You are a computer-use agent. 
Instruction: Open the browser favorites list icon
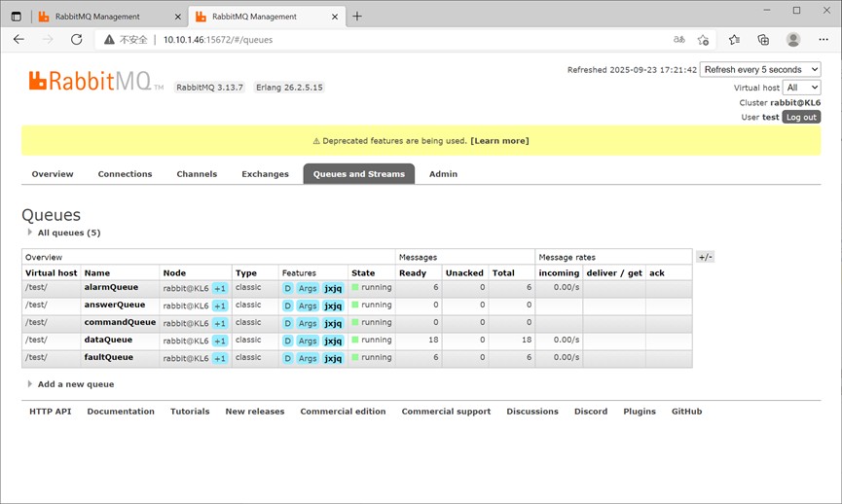(x=734, y=40)
